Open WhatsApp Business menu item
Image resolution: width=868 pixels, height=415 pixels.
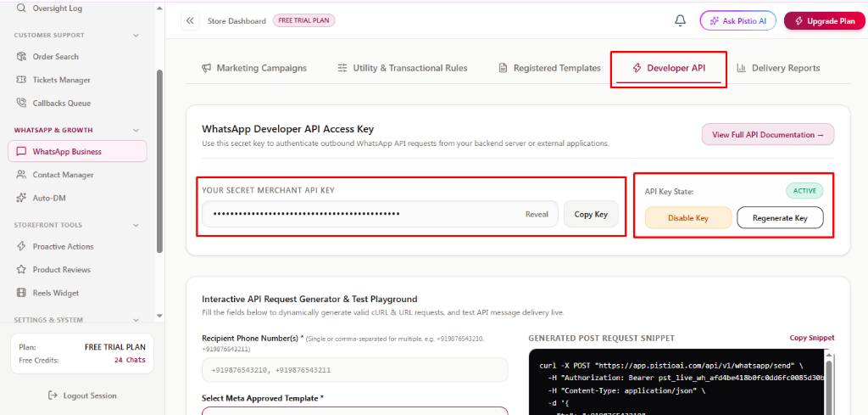[x=77, y=151]
